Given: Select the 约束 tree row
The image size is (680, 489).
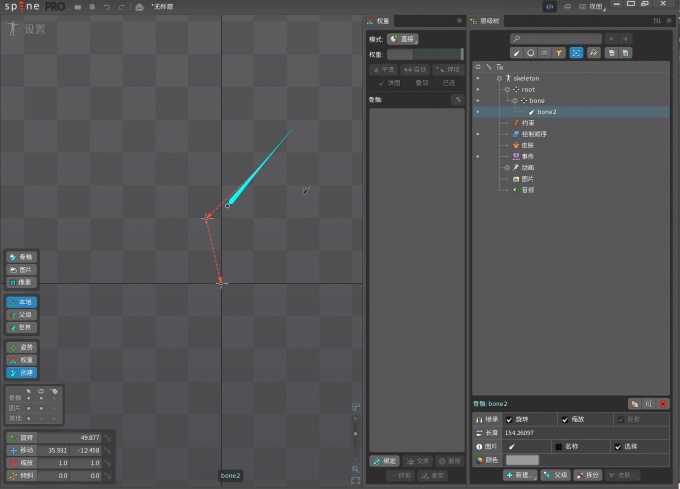Looking at the screenshot, I should tap(571, 123).
